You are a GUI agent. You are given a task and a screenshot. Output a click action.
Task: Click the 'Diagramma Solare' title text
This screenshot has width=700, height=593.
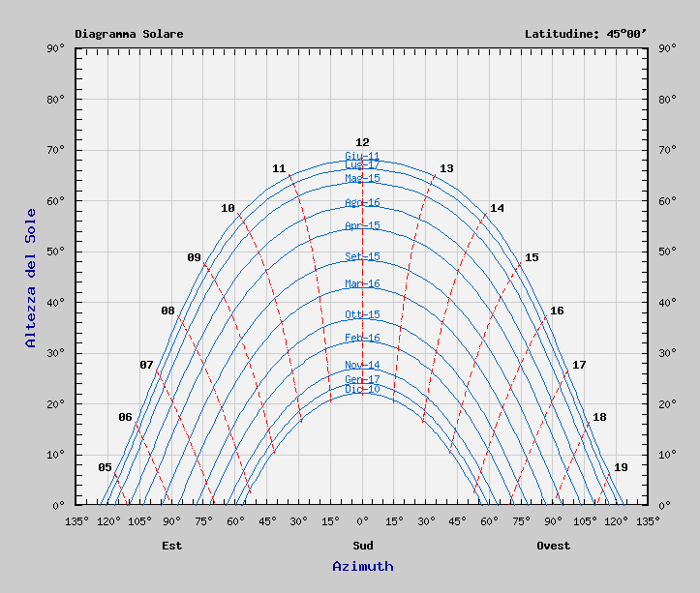coord(129,34)
